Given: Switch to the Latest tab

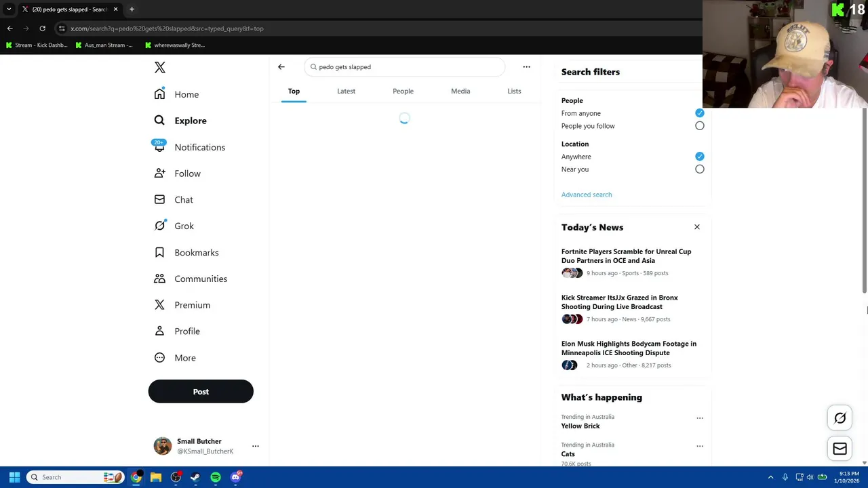Looking at the screenshot, I should click(x=346, y=91).
